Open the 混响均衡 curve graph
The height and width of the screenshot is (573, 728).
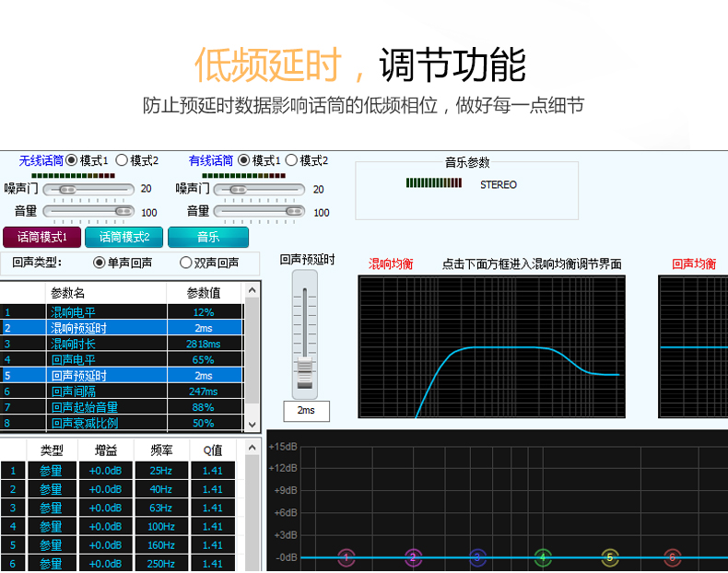click(492, 346)
